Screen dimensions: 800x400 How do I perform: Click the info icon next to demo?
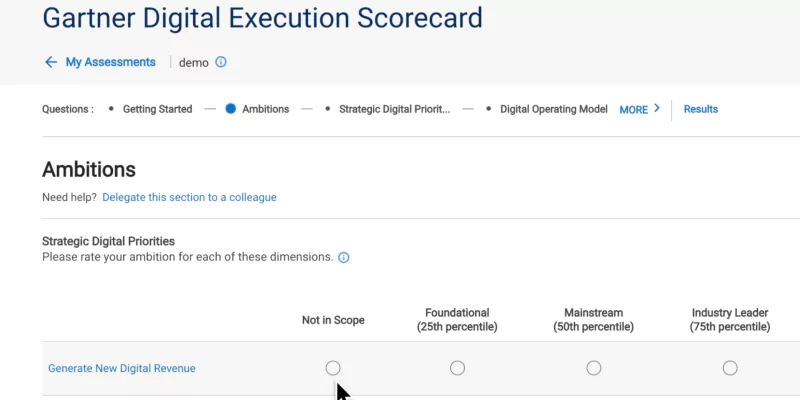[x=221, y=62]
